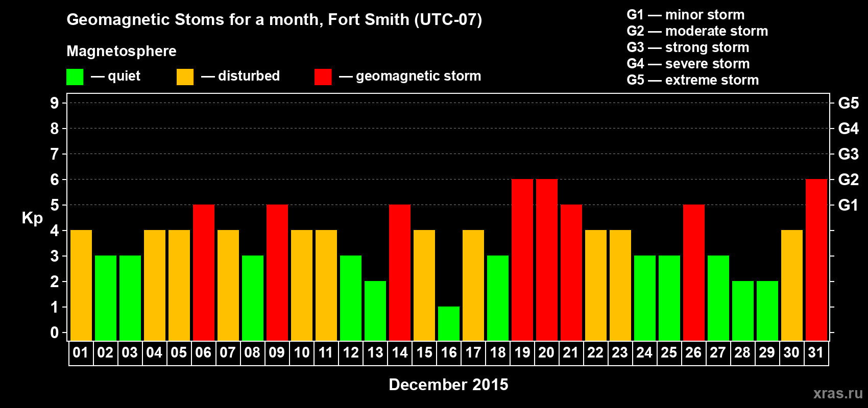This screenshot has width=868, height=408.
Task: Click the shortest green bar for day 16
Action: click(449, 323)
